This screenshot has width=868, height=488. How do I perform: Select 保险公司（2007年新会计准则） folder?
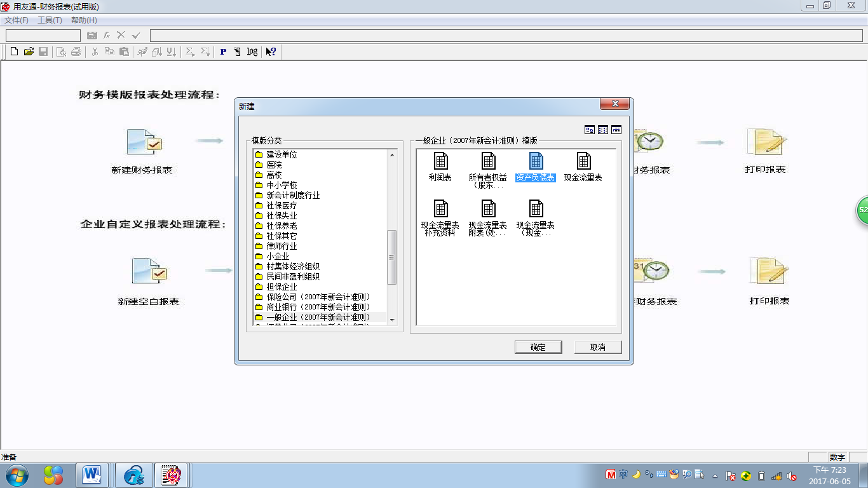313,297
